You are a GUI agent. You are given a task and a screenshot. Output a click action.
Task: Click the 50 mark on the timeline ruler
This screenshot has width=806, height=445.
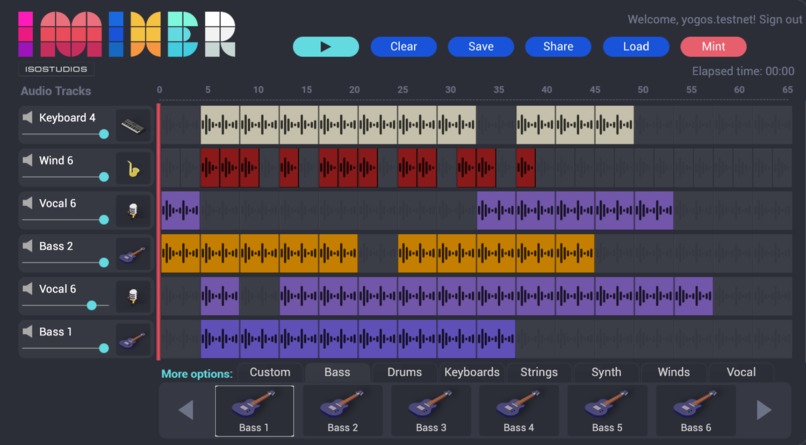click(x=643, y=90)
